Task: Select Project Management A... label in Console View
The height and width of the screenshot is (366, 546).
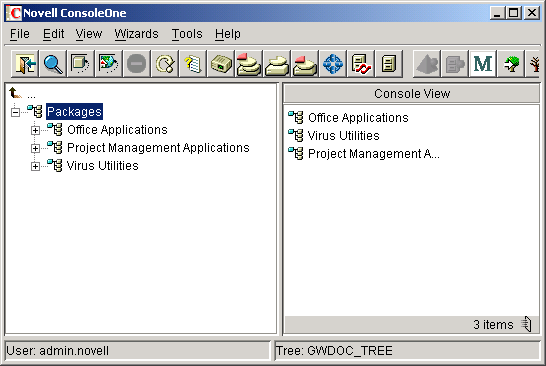Action: pos(374,154)
